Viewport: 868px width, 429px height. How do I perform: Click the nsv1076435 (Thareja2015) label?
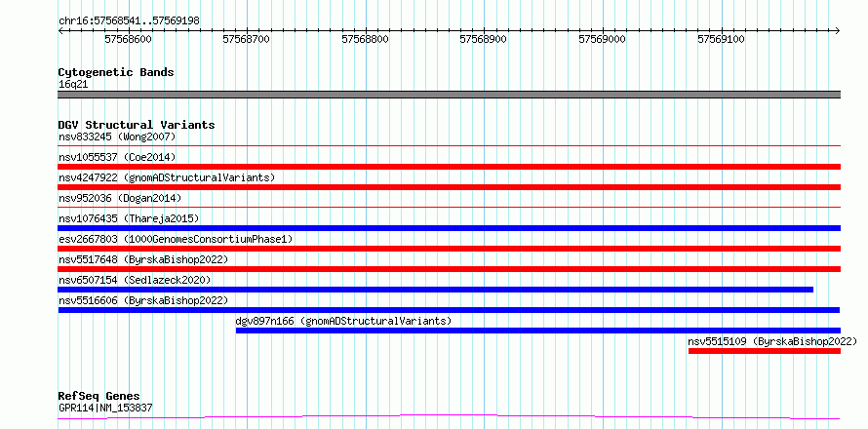click(129, 218)
